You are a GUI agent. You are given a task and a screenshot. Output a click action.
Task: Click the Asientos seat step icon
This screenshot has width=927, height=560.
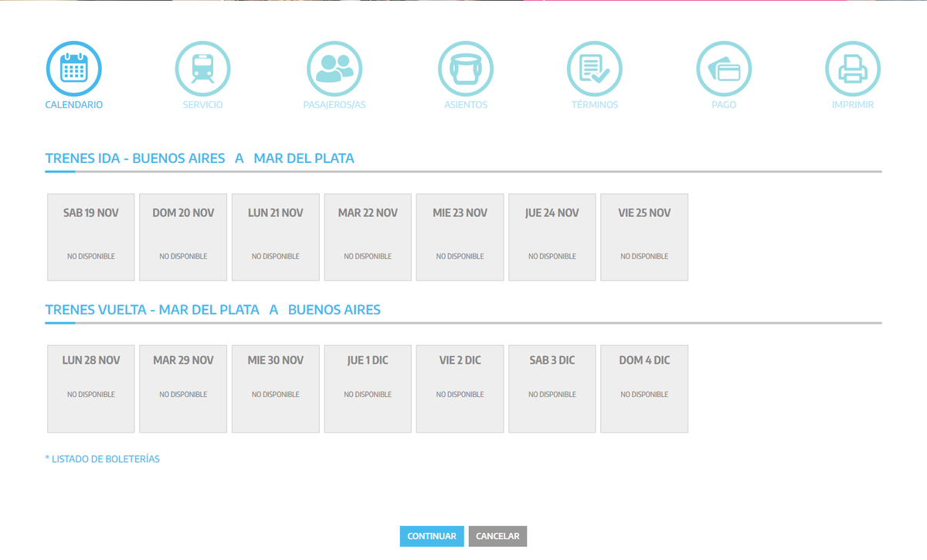466,69
